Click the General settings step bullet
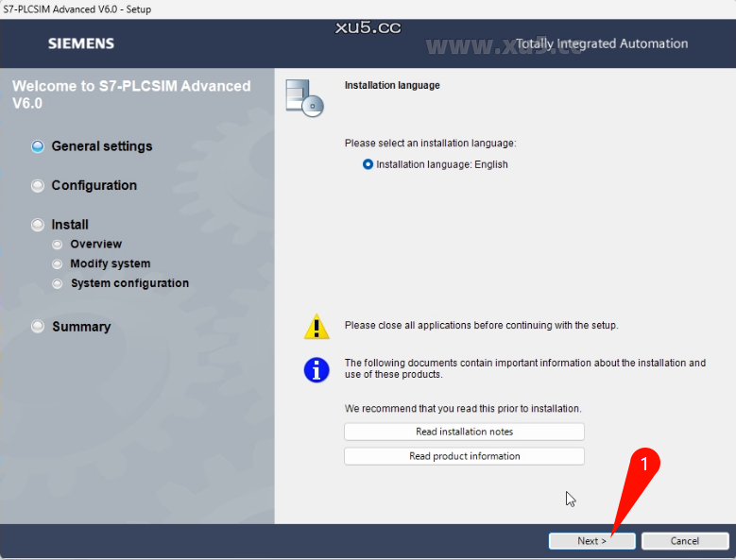The height and width of the screenshot is (560, 736). coord(38,146)
